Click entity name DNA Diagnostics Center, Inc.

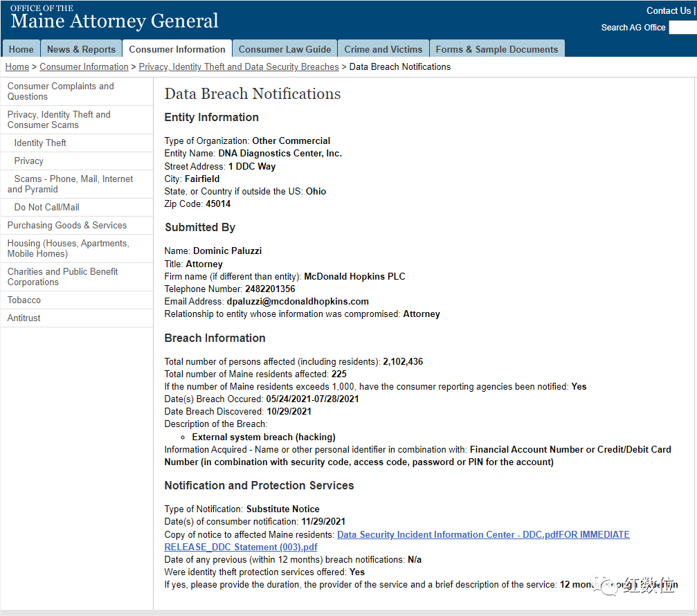click(280, 154)
